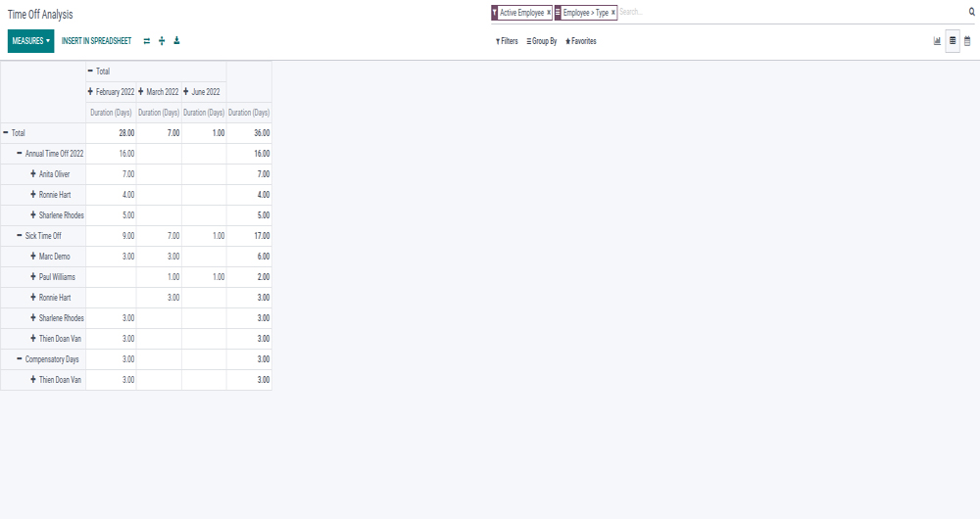Expand the February 2022 column header

[111, 92]
